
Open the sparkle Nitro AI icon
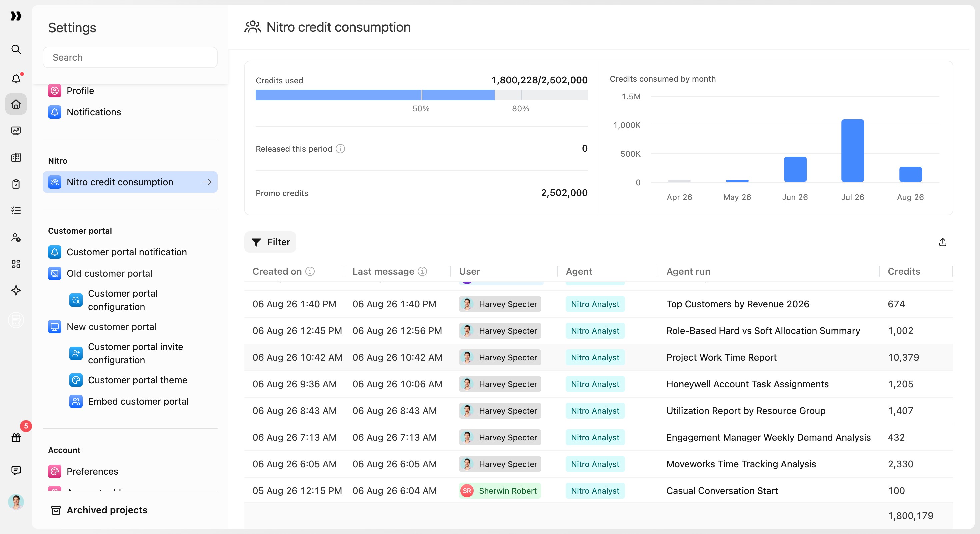pos(16,290)
